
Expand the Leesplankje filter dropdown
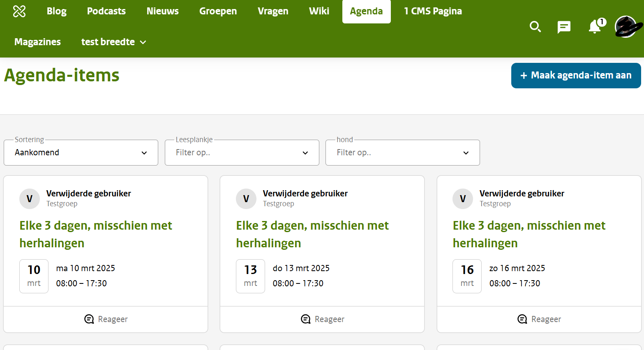click(242, 153)
